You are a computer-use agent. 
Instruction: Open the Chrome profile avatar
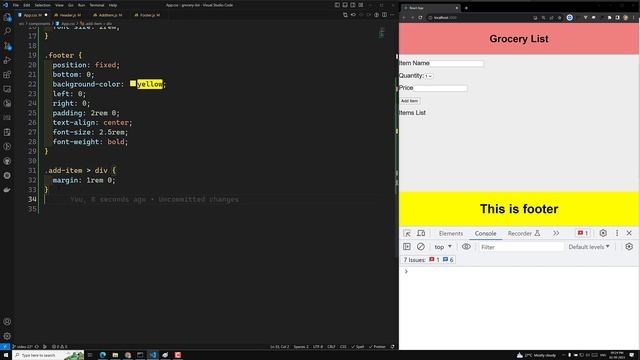click(625, 18)
